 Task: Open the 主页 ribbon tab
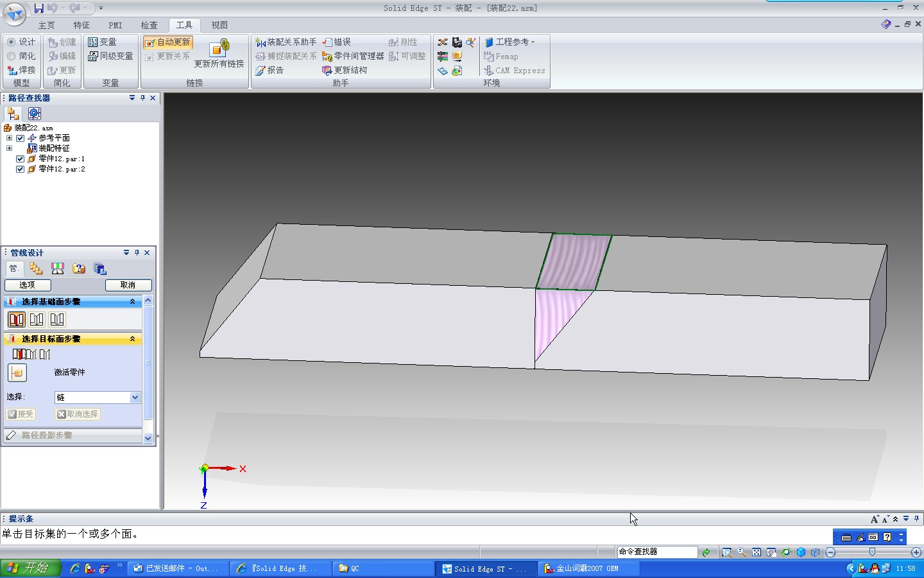click(x=46, y=25)
